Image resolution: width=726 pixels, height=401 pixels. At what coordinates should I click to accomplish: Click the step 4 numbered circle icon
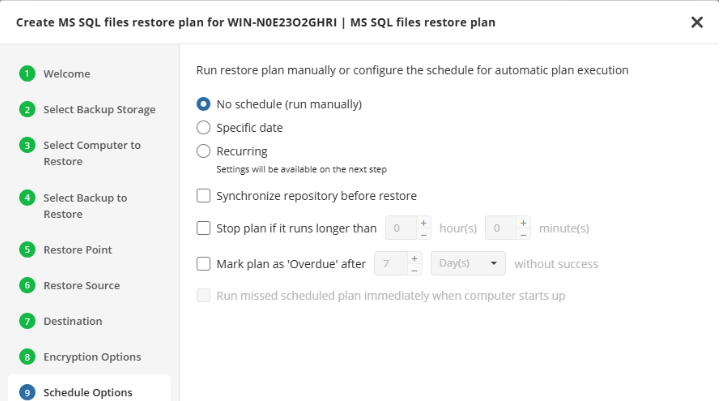pos(27,198)
